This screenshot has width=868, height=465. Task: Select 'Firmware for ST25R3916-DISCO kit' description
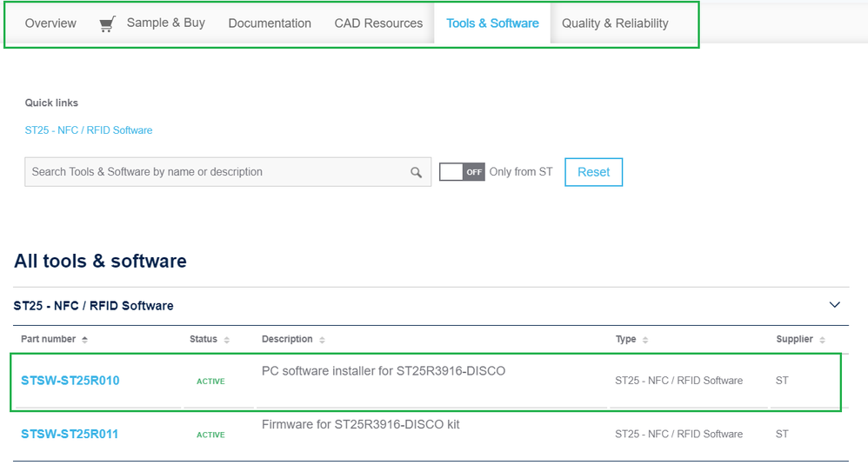pos(361,425)
